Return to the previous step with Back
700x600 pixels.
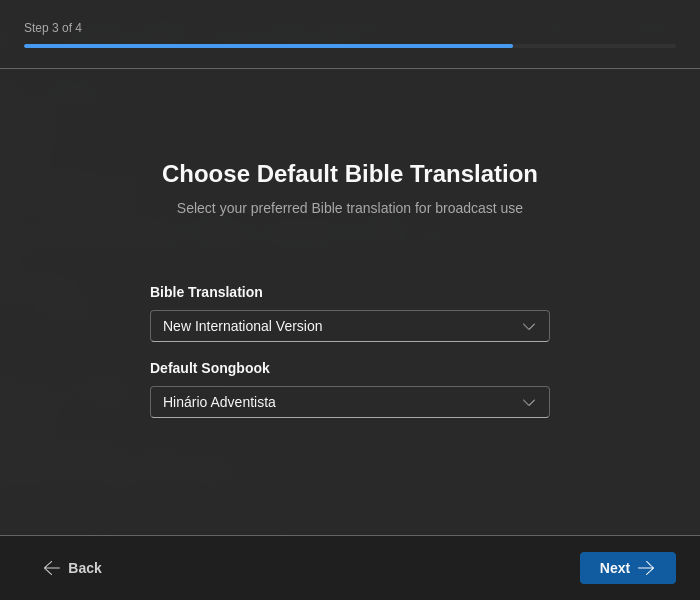click(x=73, y=568)
